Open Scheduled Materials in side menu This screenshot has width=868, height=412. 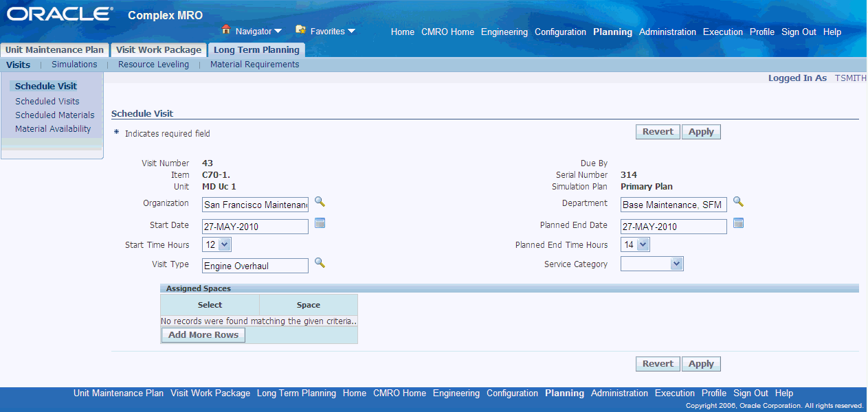click(x=55, y=115)
